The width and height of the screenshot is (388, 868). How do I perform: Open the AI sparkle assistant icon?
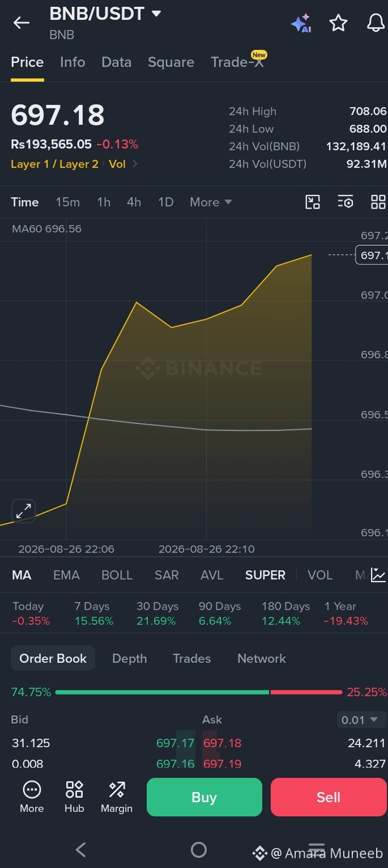point(301,23)
